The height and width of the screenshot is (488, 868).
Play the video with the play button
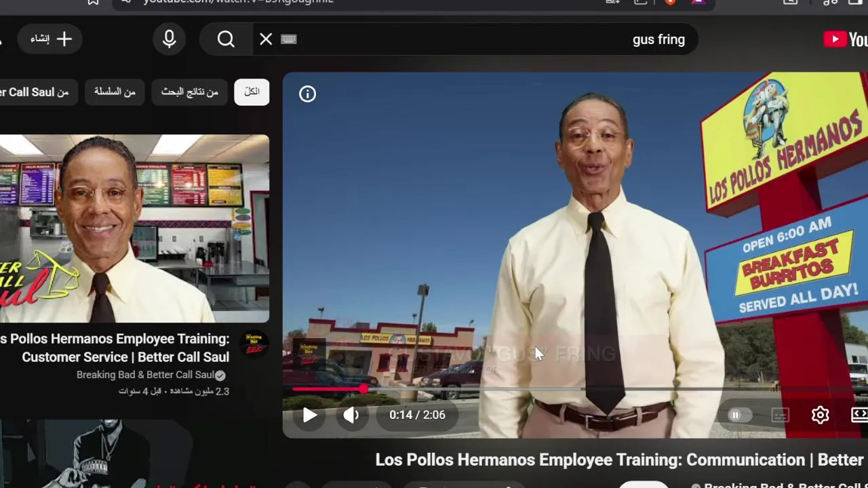click(310, 415)
